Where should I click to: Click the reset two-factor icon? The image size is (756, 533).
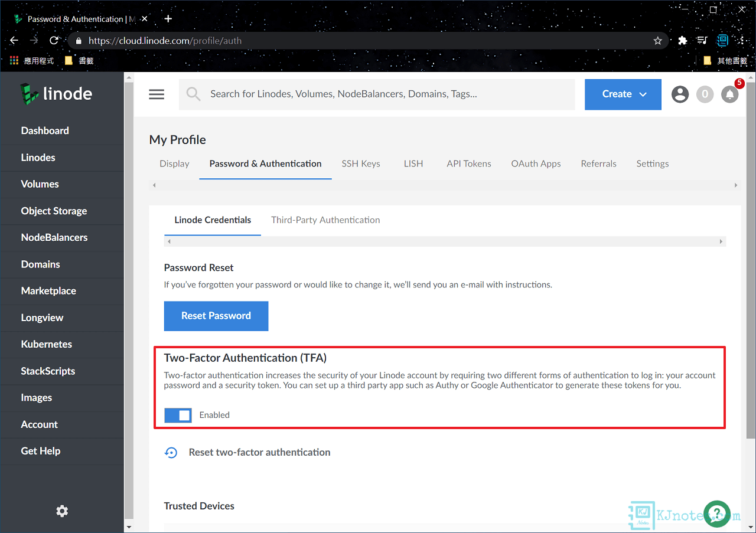171,452
